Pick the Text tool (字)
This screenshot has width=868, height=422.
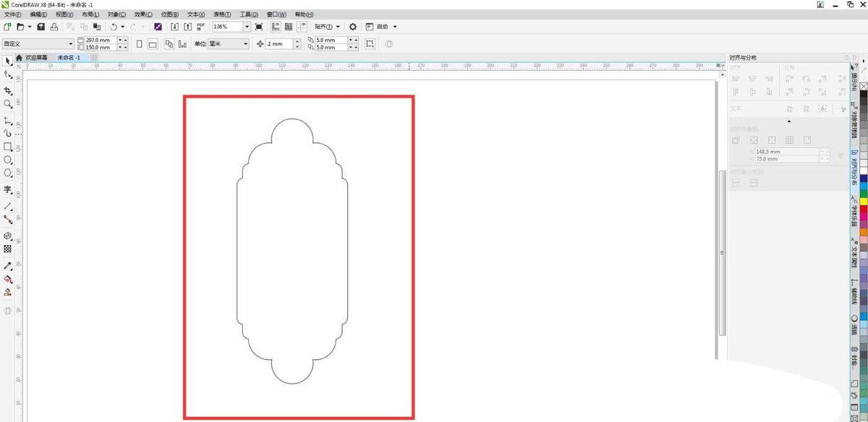coord(8,190)
